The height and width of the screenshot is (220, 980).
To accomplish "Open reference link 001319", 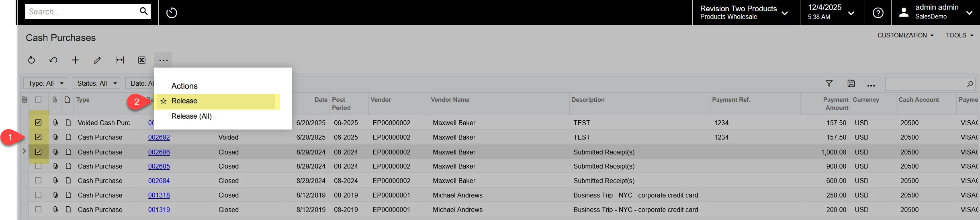I will click(159, 210).
